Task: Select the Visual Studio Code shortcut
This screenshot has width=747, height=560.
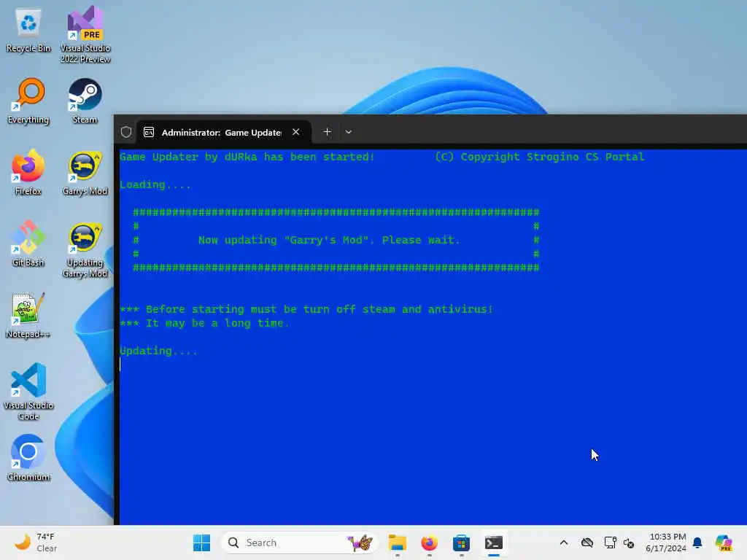Action: coord(28,392)
